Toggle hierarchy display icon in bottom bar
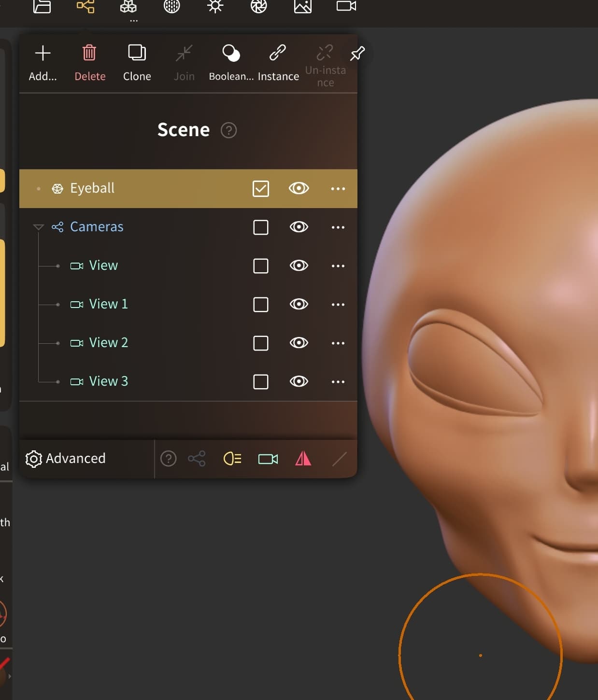 [x=197, y=459]
